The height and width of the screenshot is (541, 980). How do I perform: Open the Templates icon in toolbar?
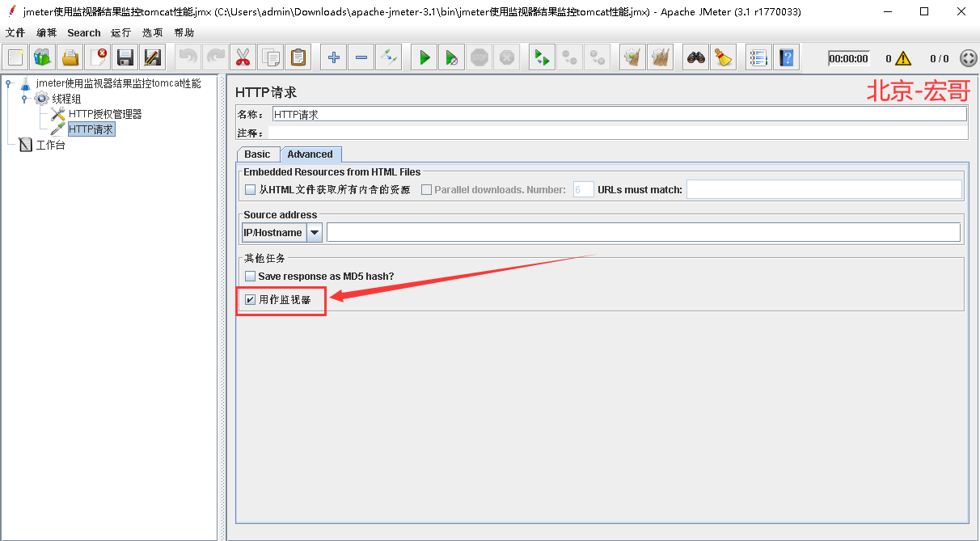[43, 57]
